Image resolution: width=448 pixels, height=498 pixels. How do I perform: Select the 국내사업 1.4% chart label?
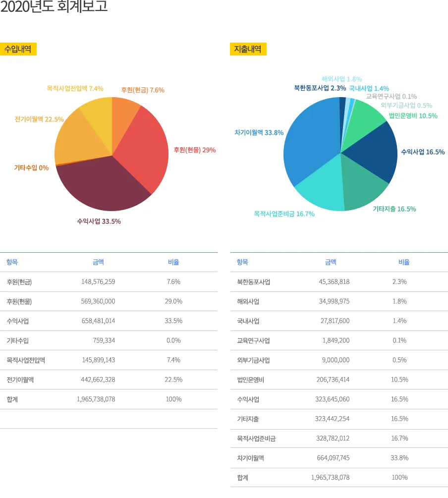point(369,89)
